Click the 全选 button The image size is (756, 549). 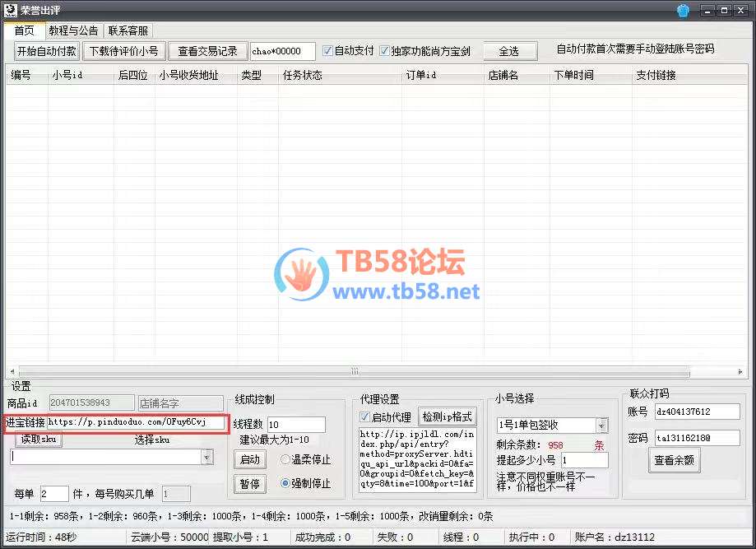(x=510, y=51)
